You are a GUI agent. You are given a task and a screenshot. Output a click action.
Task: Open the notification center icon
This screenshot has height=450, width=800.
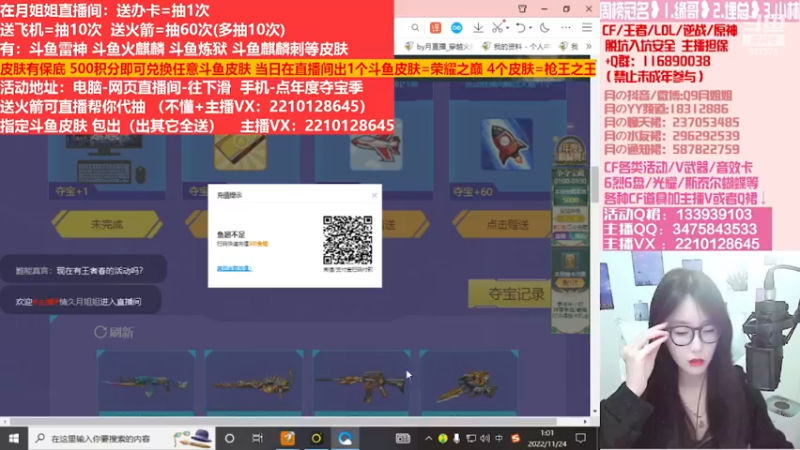coord(581,438)
